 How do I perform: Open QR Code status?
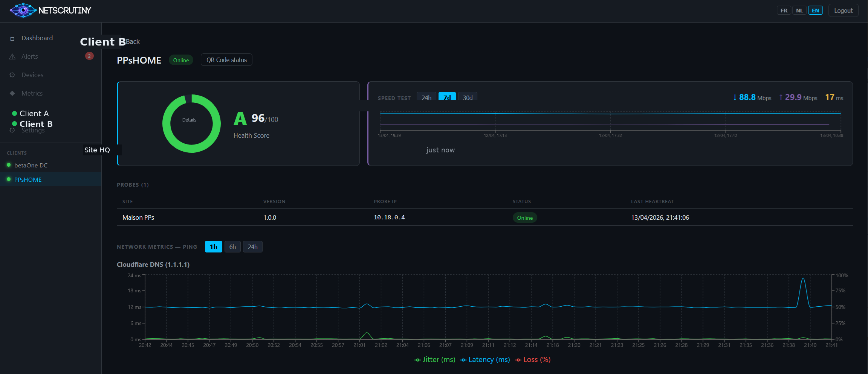(x=226, y=59)
